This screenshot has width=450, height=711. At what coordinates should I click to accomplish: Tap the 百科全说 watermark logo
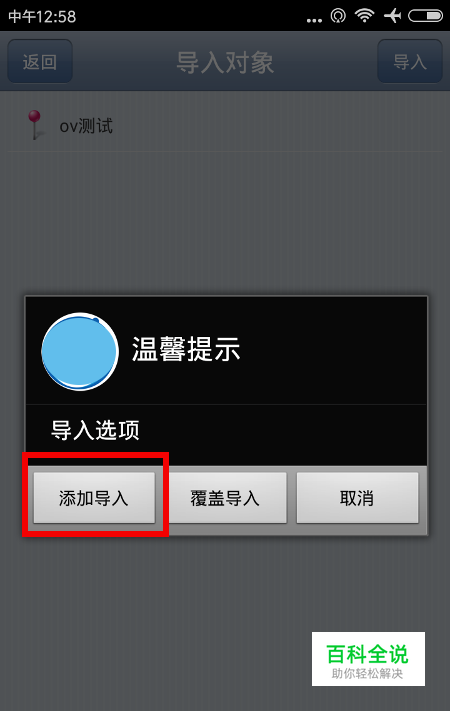[x=368, y=659]
